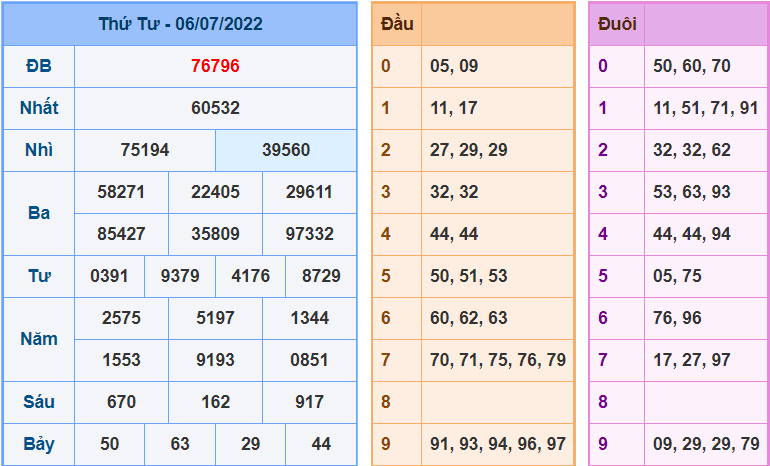Select the Ba prize number 22405
The width and height of the screenshot is (770, 466).
tap(215, 192)
